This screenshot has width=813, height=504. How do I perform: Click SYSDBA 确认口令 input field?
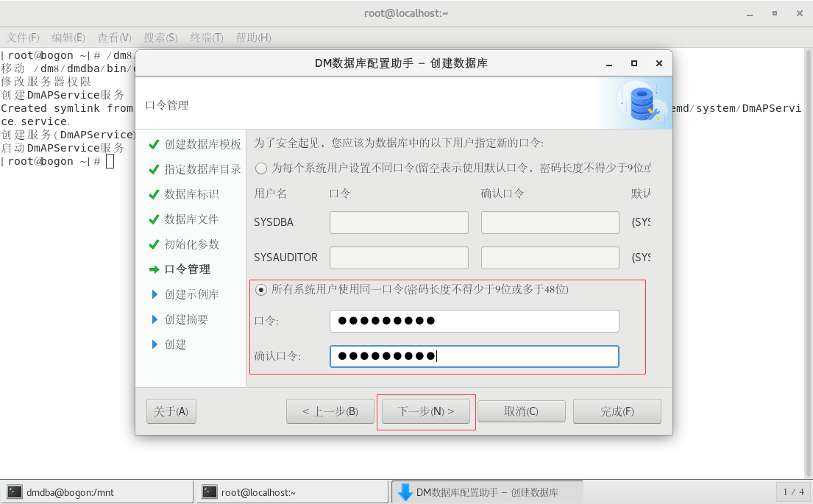pos(550,222)
